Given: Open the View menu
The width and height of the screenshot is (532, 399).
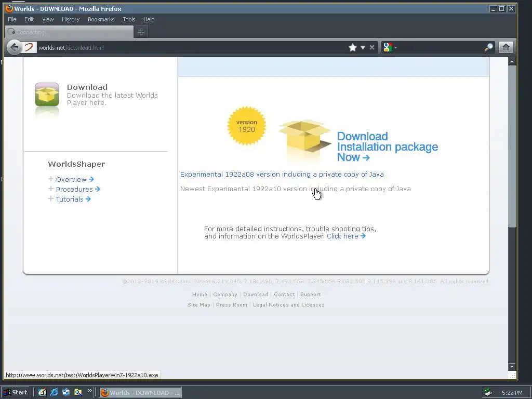Looking at the screenshot, I should (48, 19).
